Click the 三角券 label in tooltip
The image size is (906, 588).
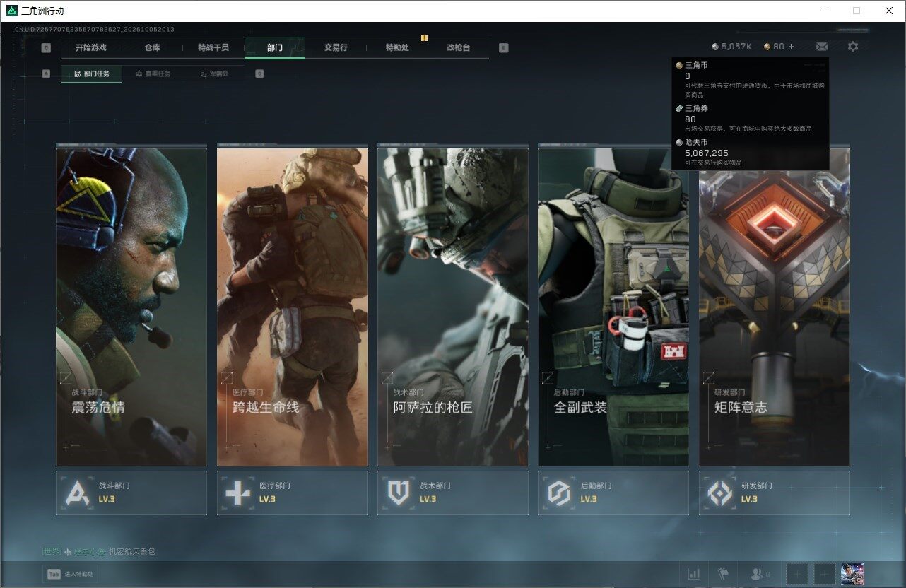point(696,108)
